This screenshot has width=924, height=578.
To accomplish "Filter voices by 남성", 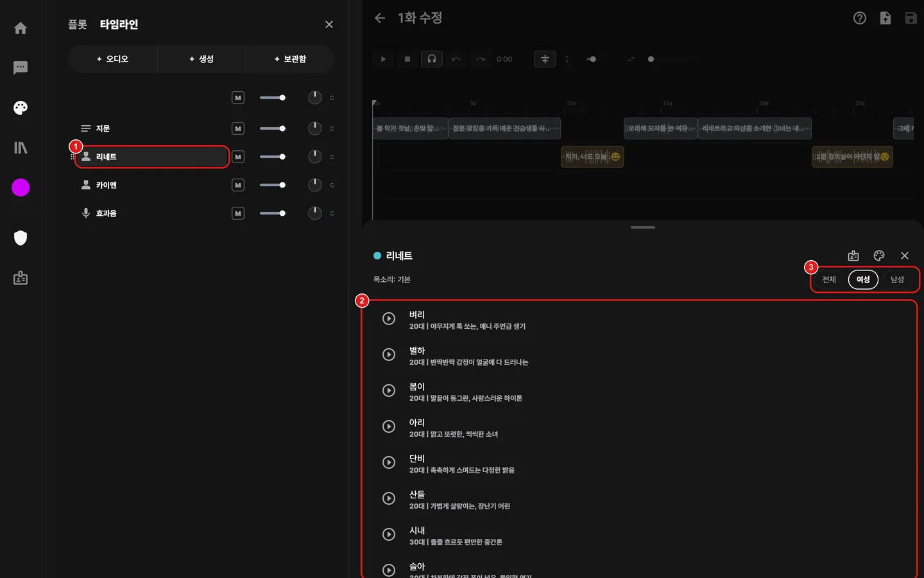I will 897,279.
